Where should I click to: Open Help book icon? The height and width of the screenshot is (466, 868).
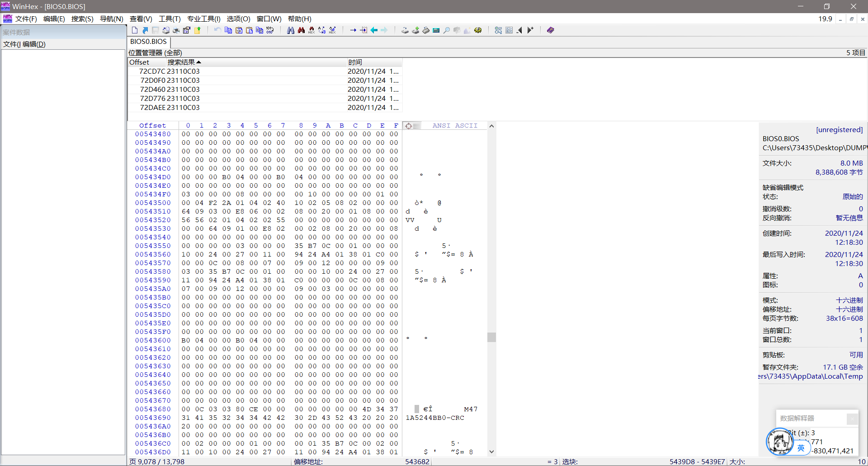(x=550, y=30)
